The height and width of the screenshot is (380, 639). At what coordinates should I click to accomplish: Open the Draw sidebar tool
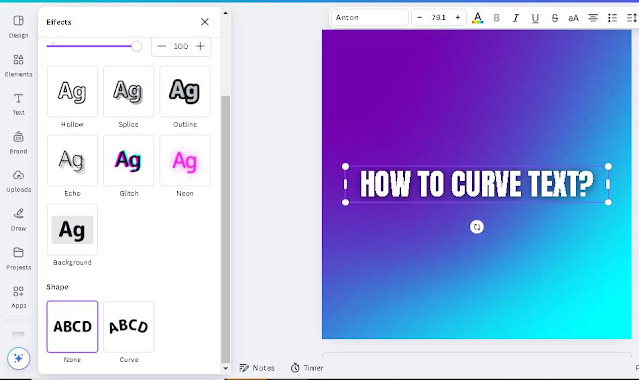[18, 220]
